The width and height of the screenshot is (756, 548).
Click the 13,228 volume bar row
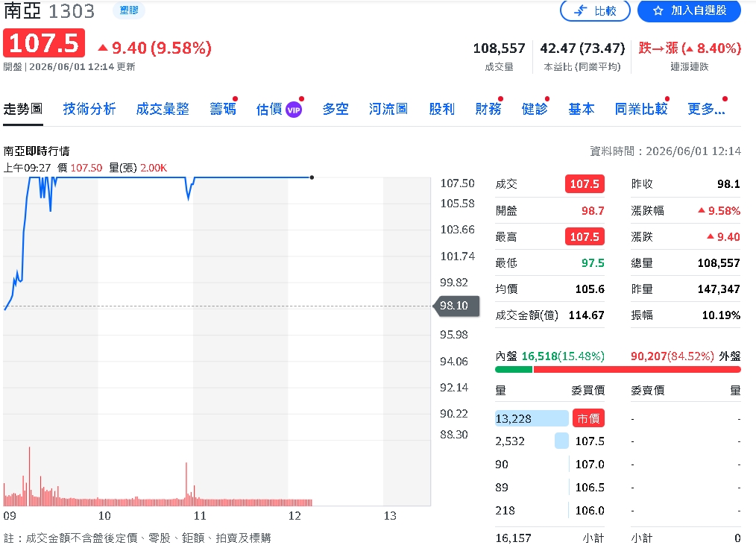(532, 418)
